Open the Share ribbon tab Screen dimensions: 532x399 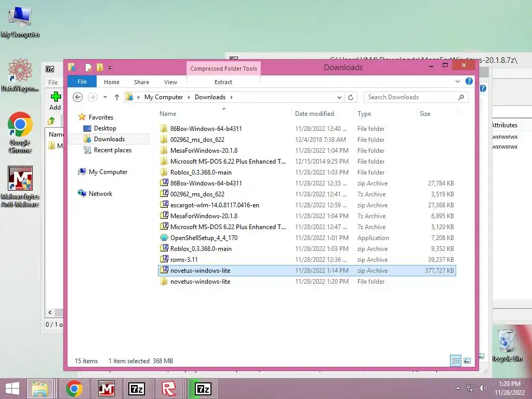tap(141, 82)
